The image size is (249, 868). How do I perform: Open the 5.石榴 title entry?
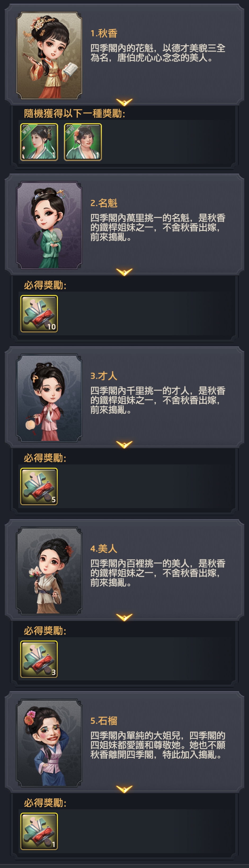[104, 721]
